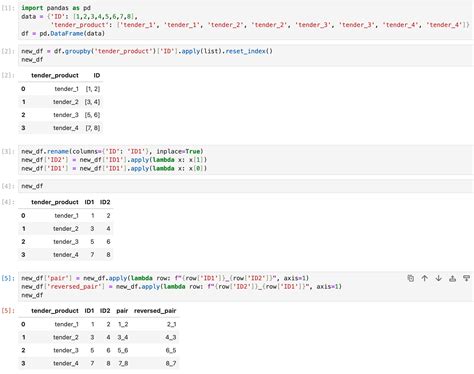Insert a cell above using the toolbar icon

pyautogui.click(x=452, y=278)
